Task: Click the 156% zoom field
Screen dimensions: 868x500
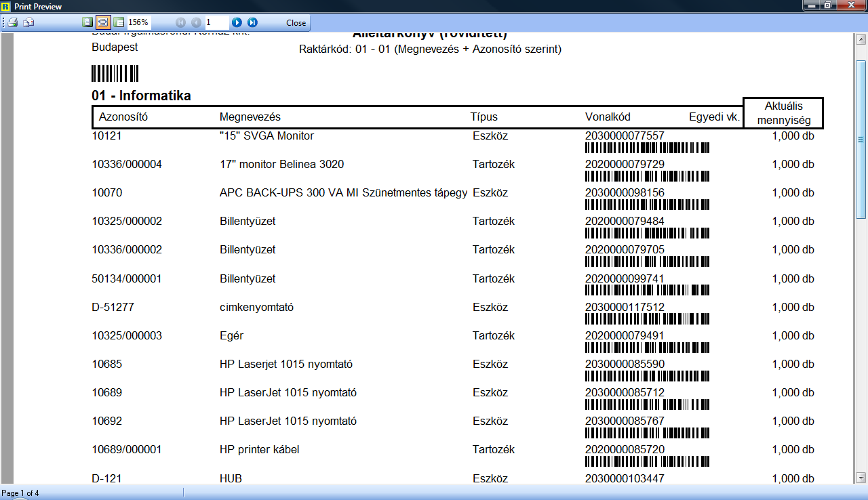Action: [x=139, y=22]
